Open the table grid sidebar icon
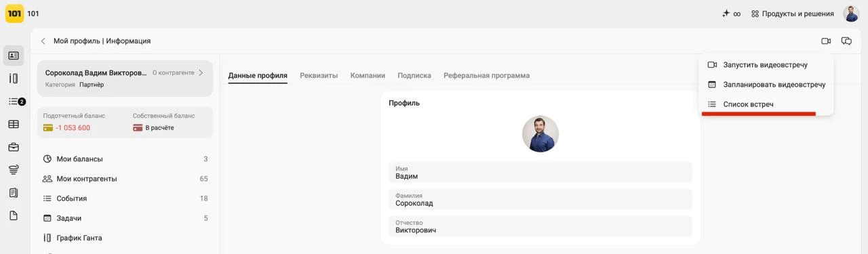This screenshot has width=868, height=254. click(14, 125)
